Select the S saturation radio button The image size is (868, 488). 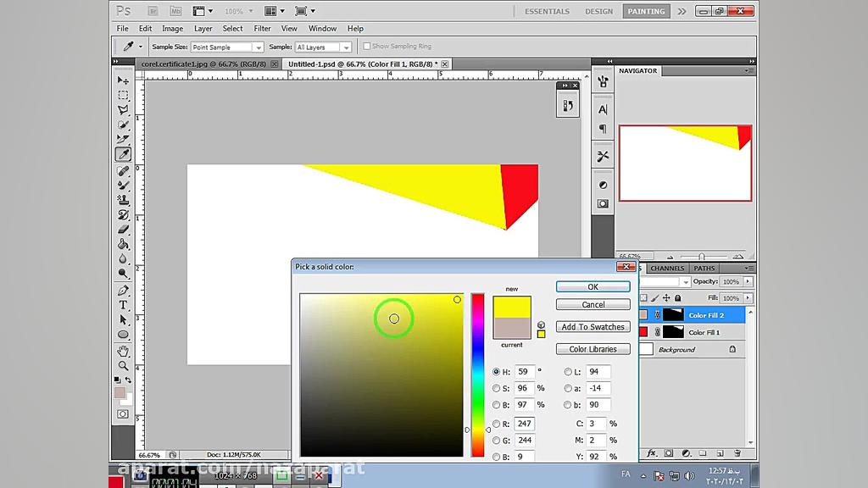tap(497, 388)
